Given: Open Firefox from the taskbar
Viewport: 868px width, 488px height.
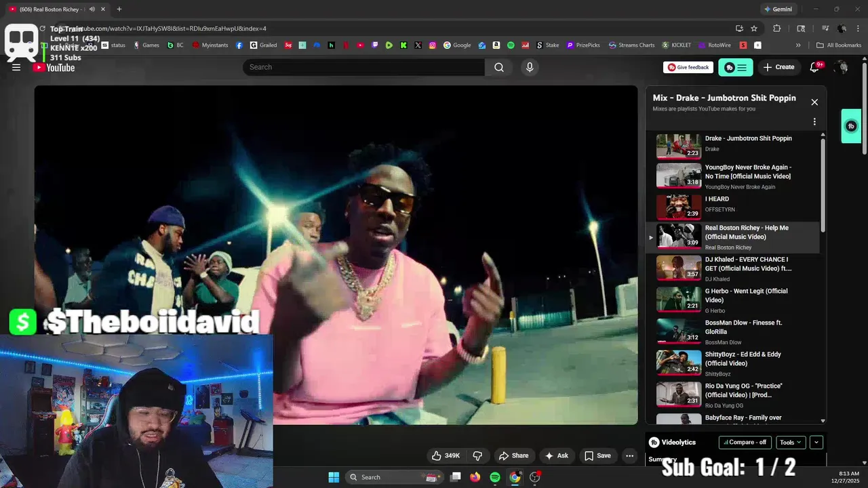Looking at the screenshot, I should click(x=475, y=477).
